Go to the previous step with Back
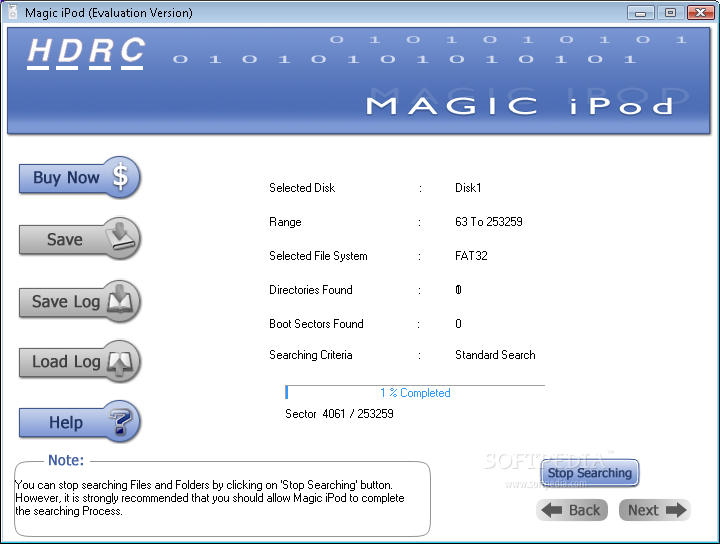The height and width of the screenshot is (544, 720). [x=572, y=510]
